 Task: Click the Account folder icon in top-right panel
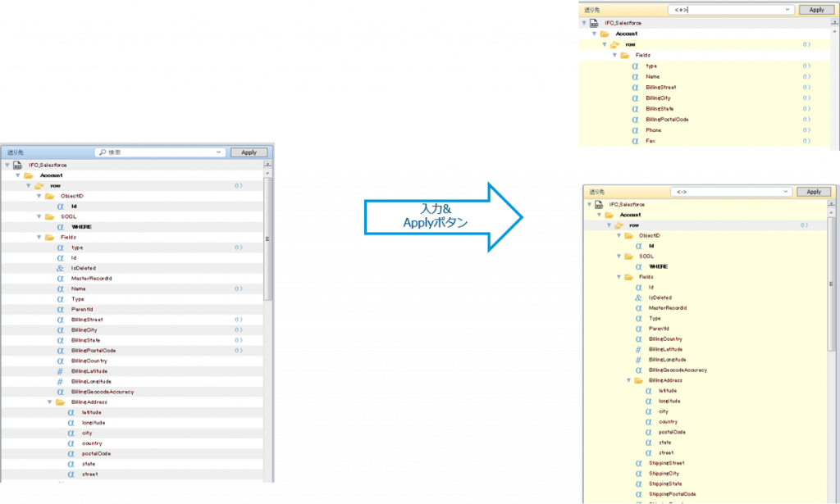pos(604,34)
